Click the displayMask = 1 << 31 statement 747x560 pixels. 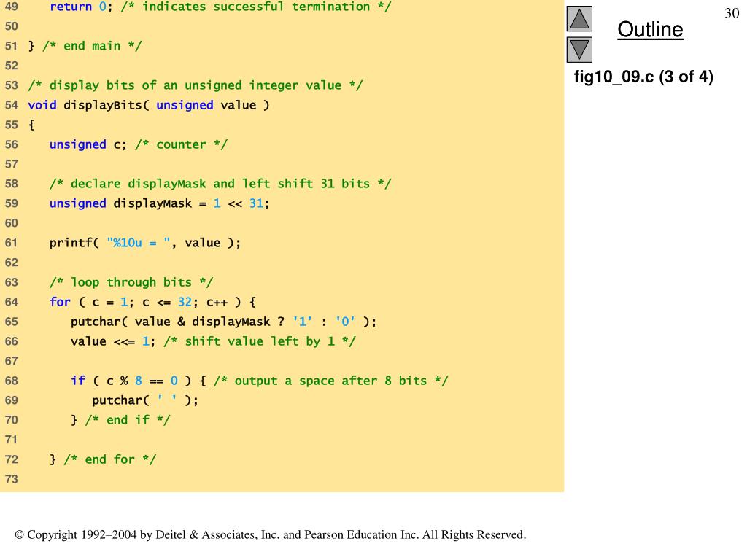[x=159, y=203]
